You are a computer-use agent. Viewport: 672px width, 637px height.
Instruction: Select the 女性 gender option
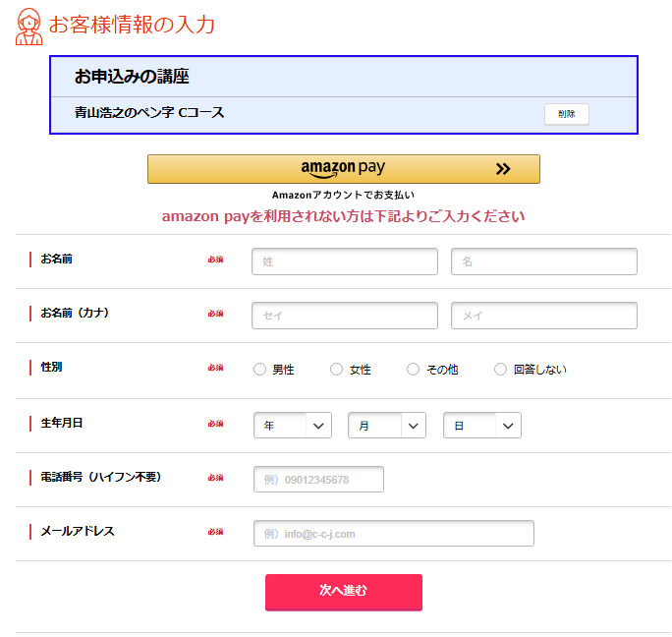click(337, 370)
